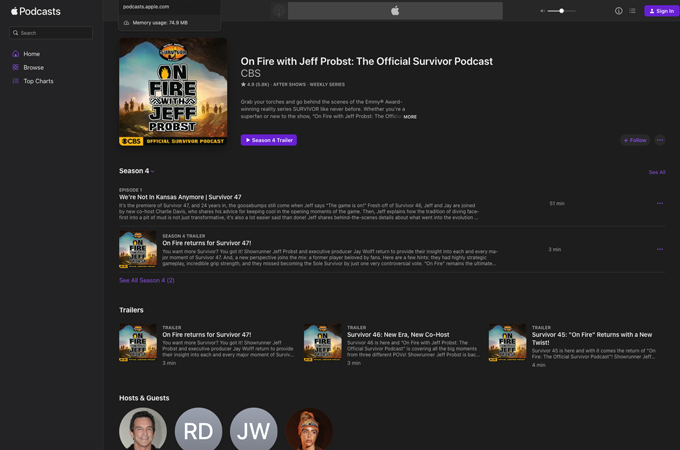Click the podcast title heading
The width and height of the screenshot is (680, 450).
pos(366,62)
